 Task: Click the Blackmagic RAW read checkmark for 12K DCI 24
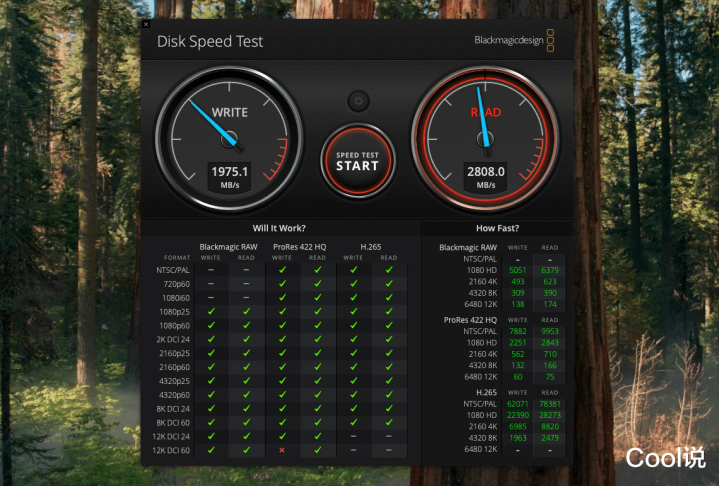[x=246, y=436]
